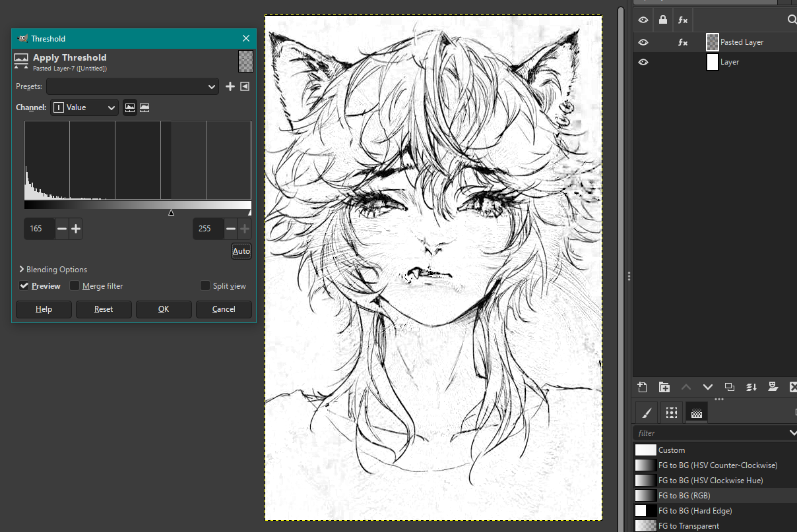Open the Presets dropdown
The width and height of the screenshot is (797, 532).
(132, 86)
